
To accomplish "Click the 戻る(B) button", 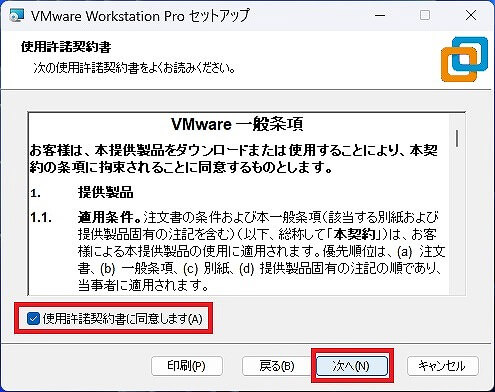I will pyautogui.click(x=276, y=366).
